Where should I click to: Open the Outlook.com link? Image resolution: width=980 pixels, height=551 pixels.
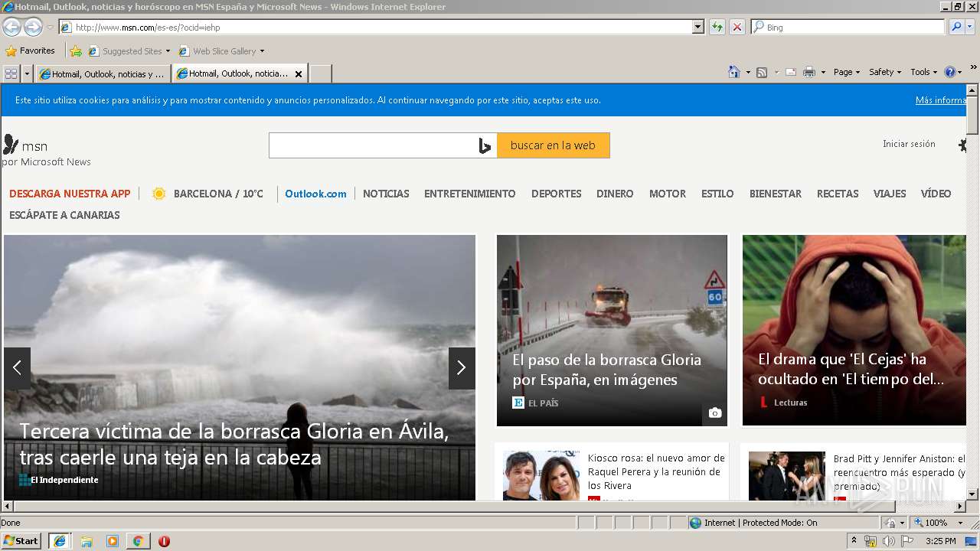[315, 194]
